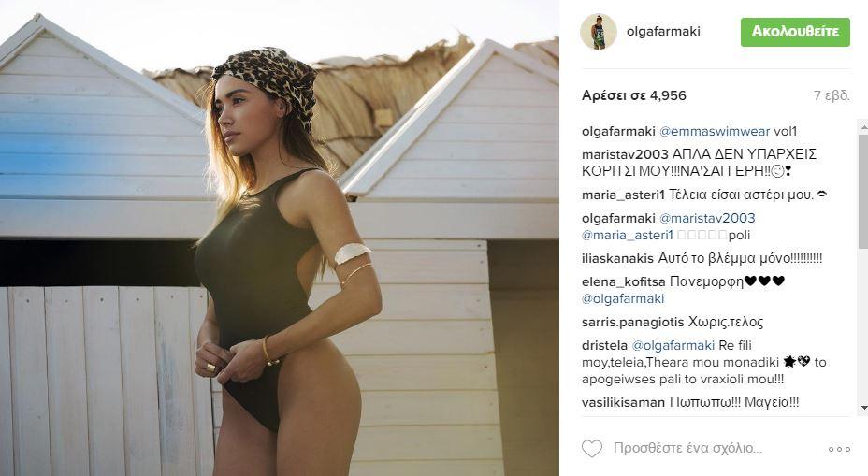Click the olgafarmaki profile avatar
868x476 pixels.
599,32
